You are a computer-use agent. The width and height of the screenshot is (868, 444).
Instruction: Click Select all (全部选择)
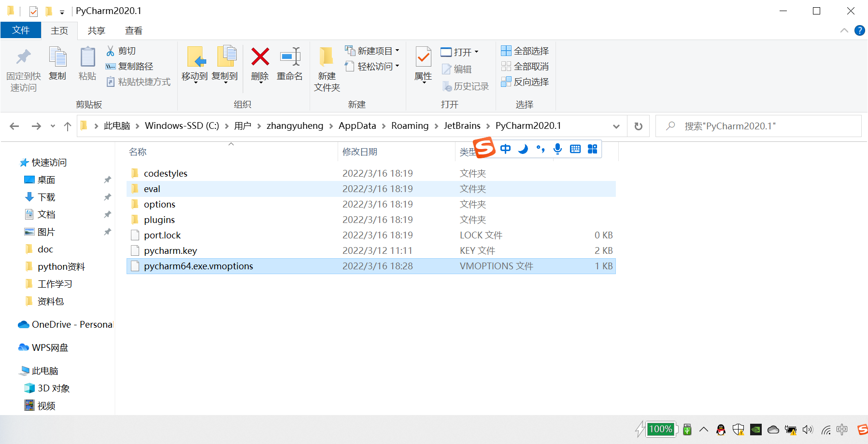525,51
